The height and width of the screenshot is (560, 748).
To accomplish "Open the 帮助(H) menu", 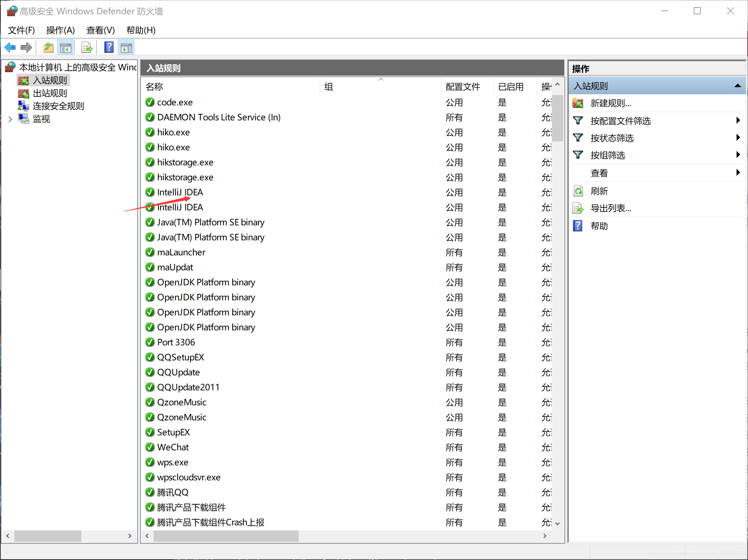I will 141,30.
